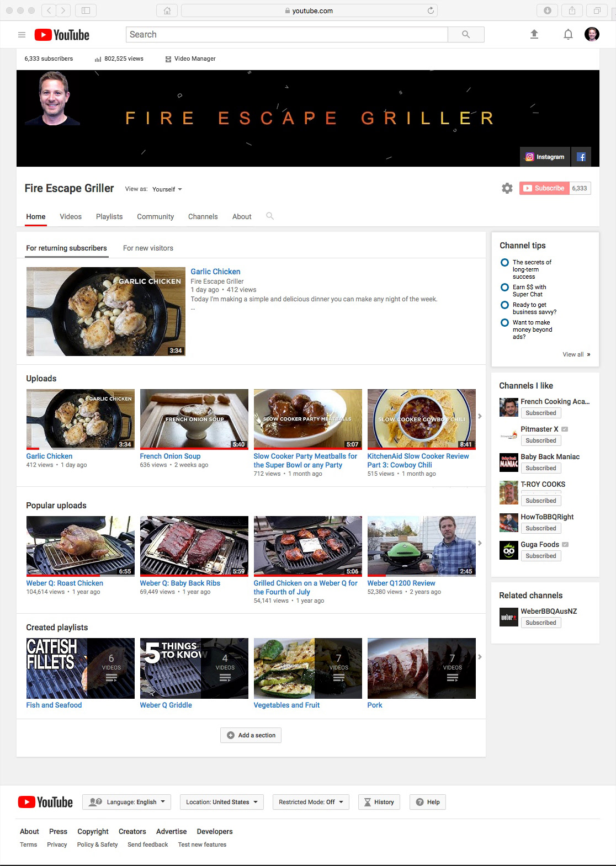Toggle subscription for French Cooking Academy
Image resolution: width=616 pixels, height=866 pixels.
pyautogui.click(x=541, y=413)
